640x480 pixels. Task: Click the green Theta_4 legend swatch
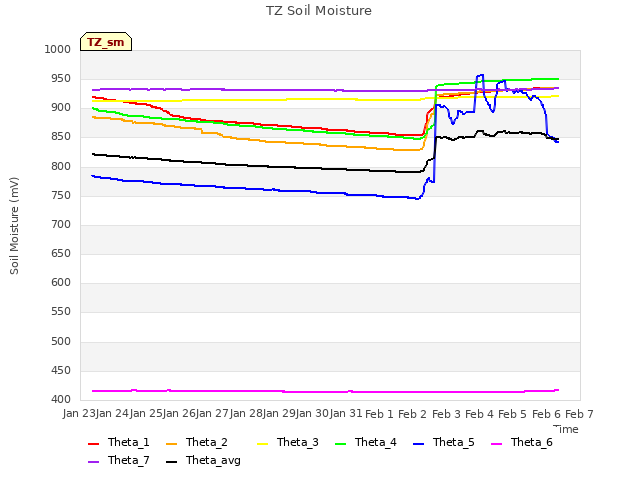(x=340, y=444)
